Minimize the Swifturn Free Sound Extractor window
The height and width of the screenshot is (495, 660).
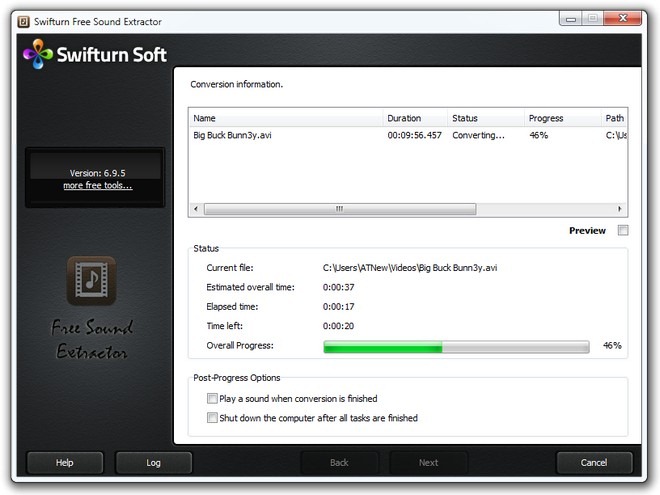[x=571, y=19]
